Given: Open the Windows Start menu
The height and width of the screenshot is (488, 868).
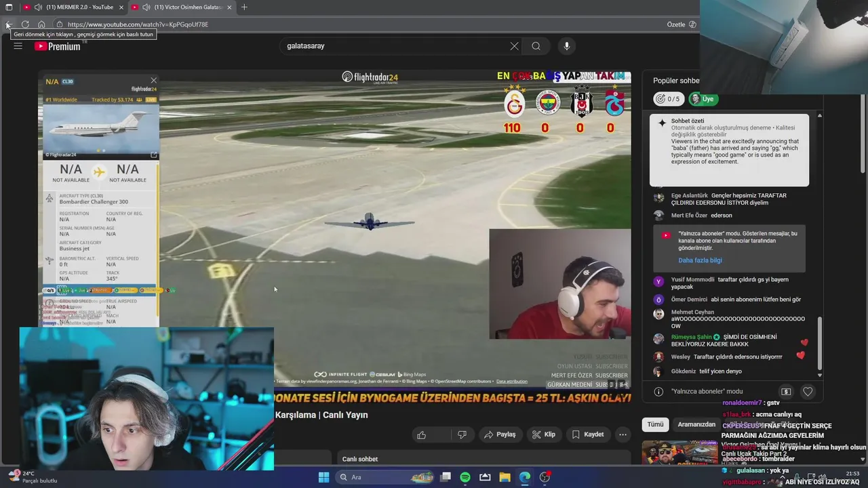Looking at the screenshot, I should coord(323,477).
